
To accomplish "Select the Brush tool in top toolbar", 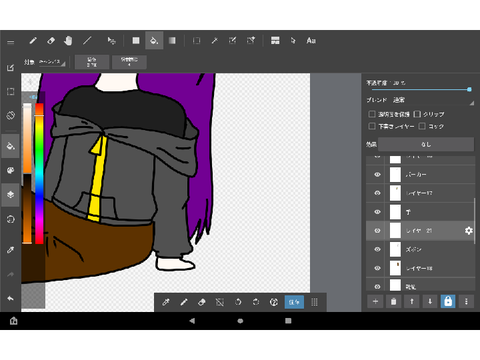I will (x=33, y=41).
